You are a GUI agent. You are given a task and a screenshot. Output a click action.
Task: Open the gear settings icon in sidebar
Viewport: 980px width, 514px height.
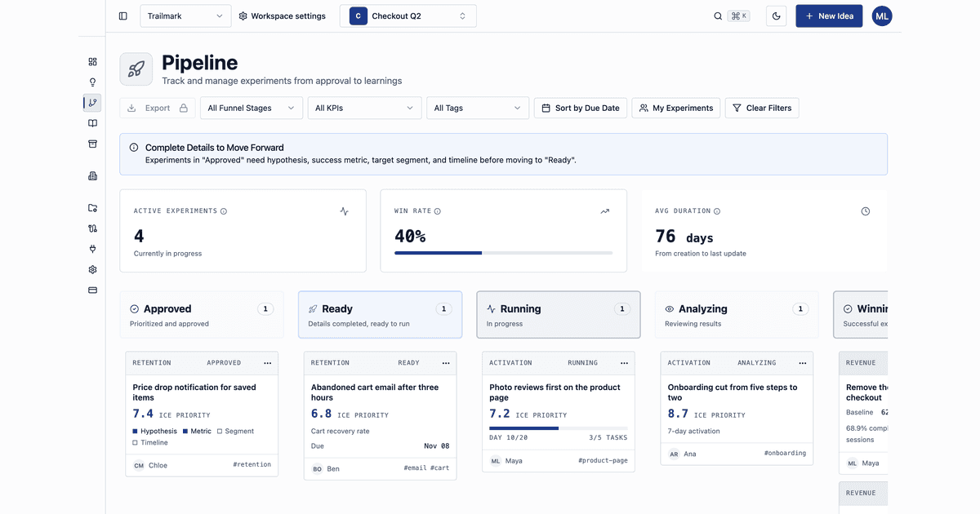[x=92, y=269]
